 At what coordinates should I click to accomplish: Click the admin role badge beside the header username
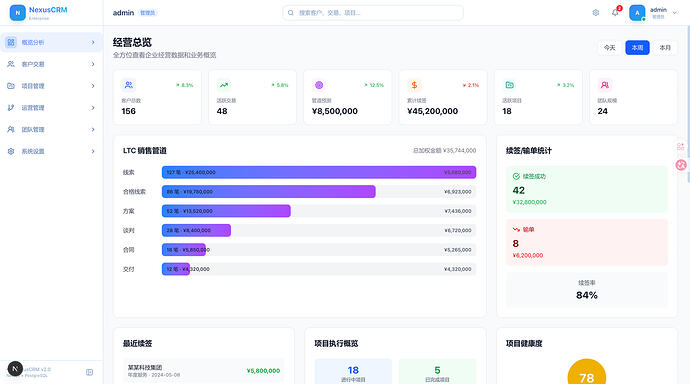point(147,13)
